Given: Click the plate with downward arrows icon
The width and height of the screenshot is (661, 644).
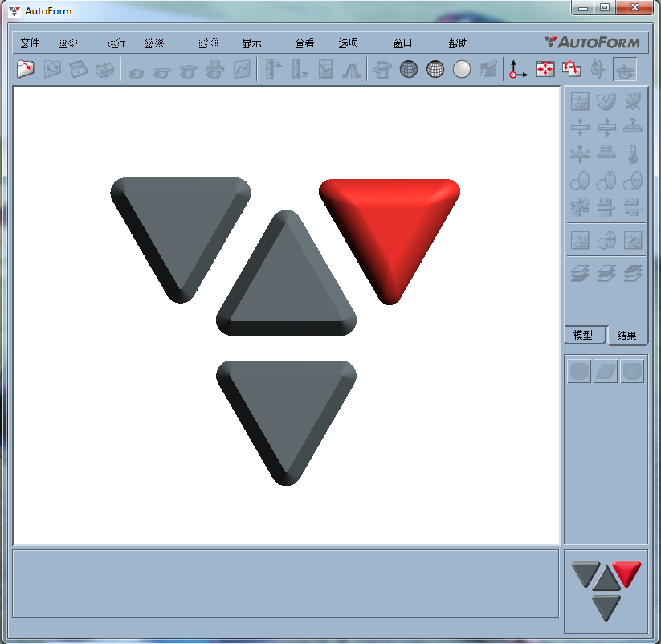Looking at the screenshot, I should (x=606, y=207).
